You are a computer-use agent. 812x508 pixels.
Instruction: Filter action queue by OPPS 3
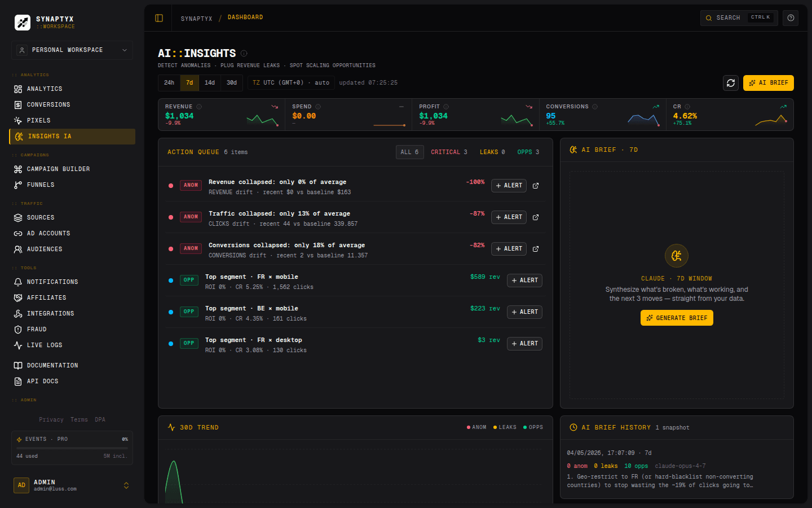[528, 152]
